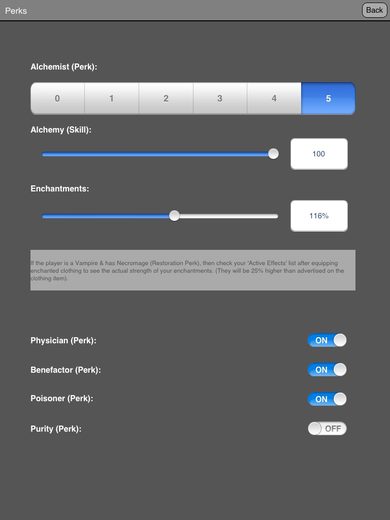The height and width of the screenshot is (520, 390).
Task: Click the unfilled right part of Enchantments track
Action: (x=229, y=216)
